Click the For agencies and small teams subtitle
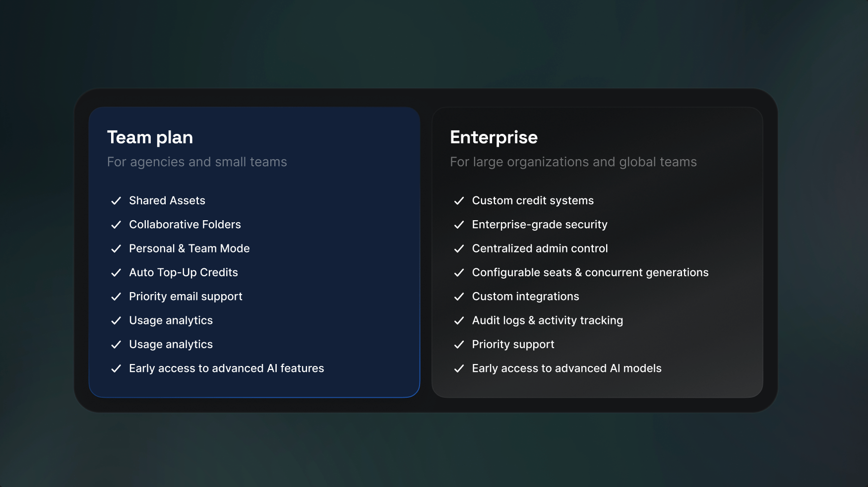 pyautogui.click(x=197, y=162)
